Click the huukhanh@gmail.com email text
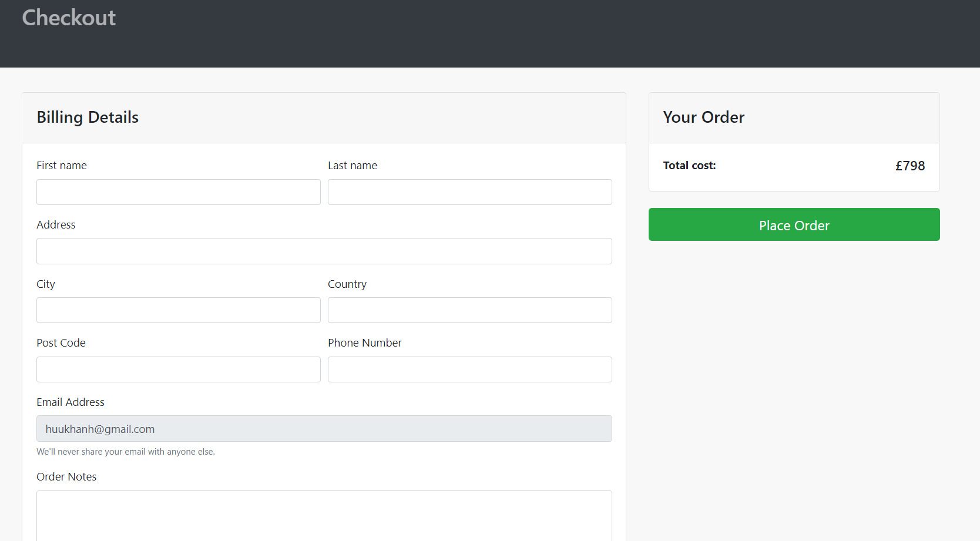Image resolution: width=980 pixels, height=541 pixels. tap(99, 429)
